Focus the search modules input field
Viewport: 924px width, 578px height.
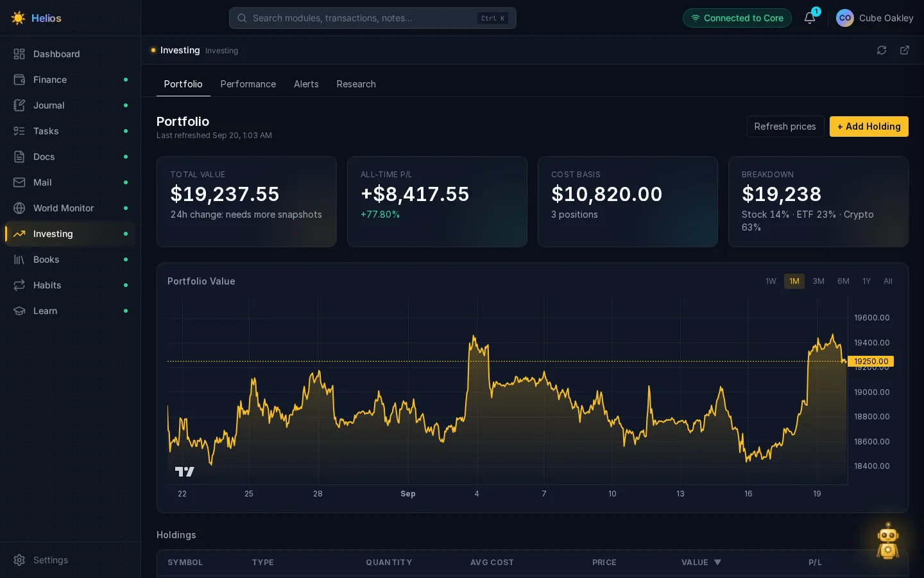(373, 18)
